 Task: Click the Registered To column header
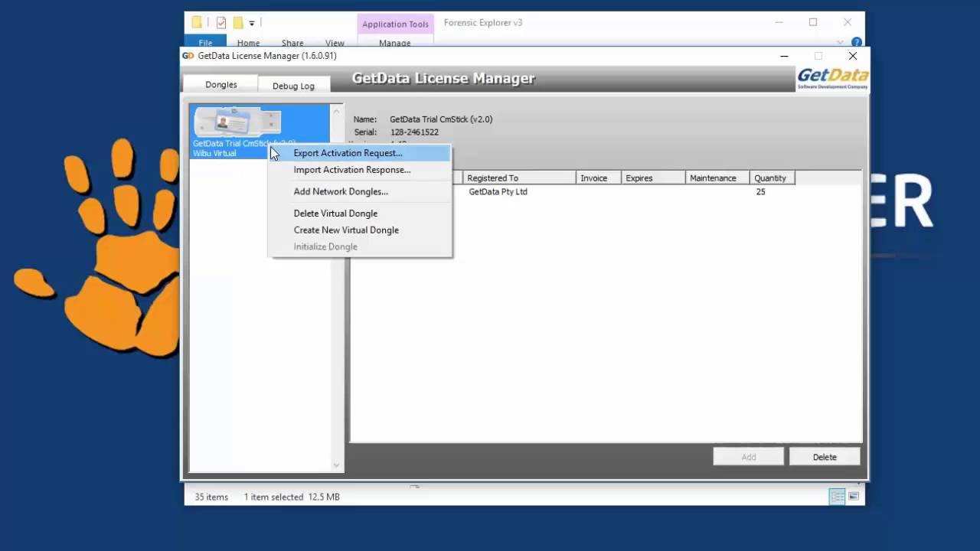(519, 178)
